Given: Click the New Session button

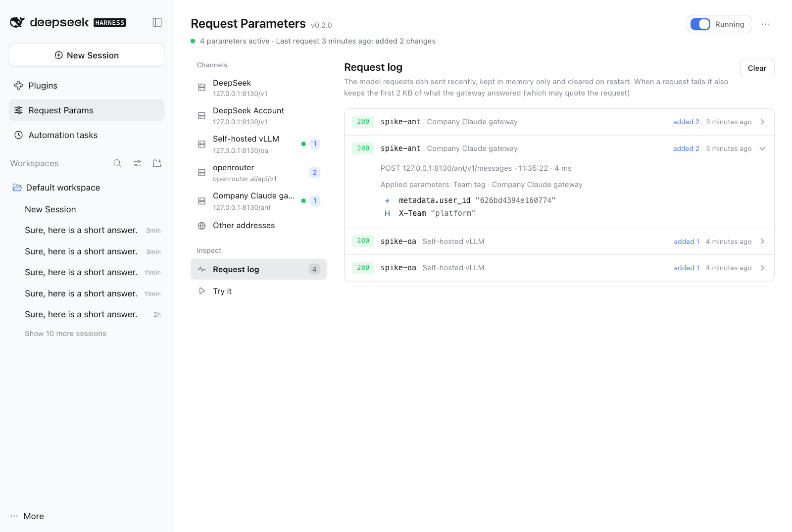Looking at the screenshot, I should click(x=87, y=55).
